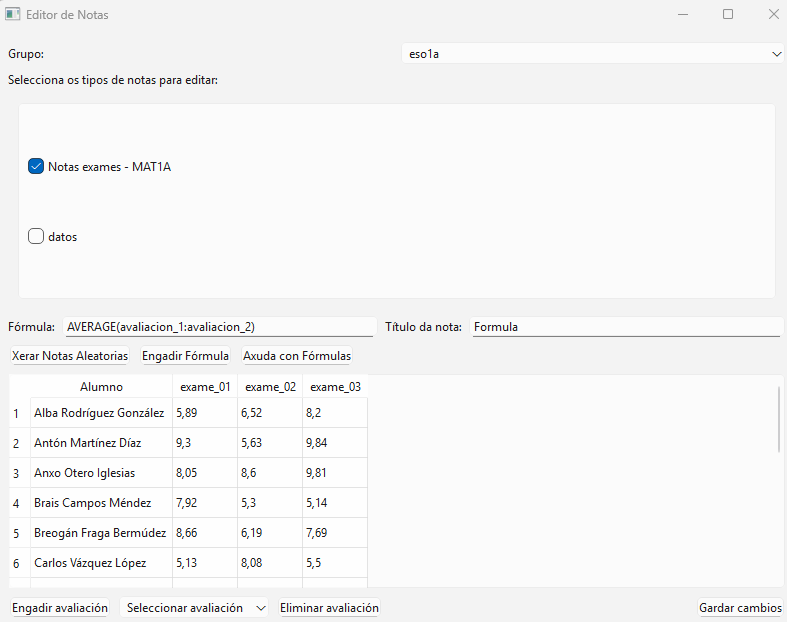This screenshot has width=787, height=622.
Task: Click Antón Martínez Díaz's exame_02 cell
Action: [269, 443]
